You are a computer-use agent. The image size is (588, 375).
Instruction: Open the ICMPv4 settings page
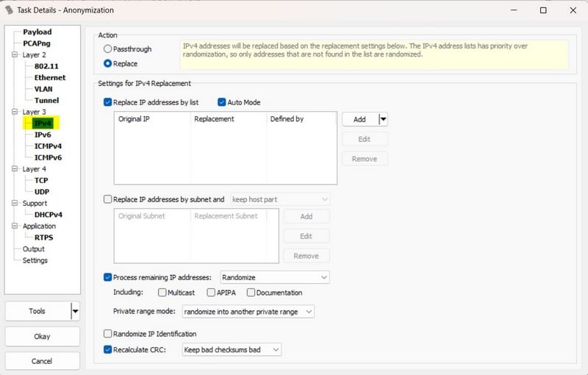pyautogui.click(x=48, y=146)
